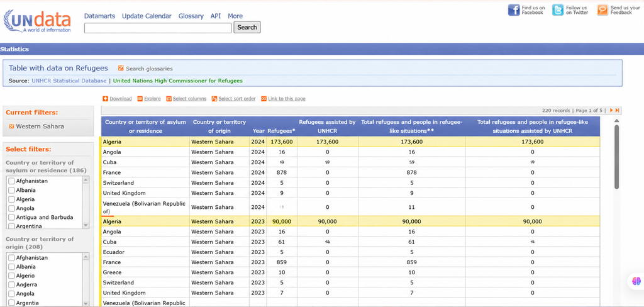Viewport: 644px width, 307px height.
Task: Click the Ecuador row name
Action: pos(113,252)
